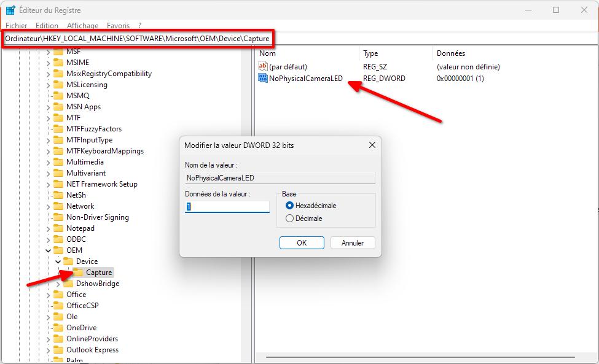
Task: Click the Multimedia folder icon
Action: point(58,162)
